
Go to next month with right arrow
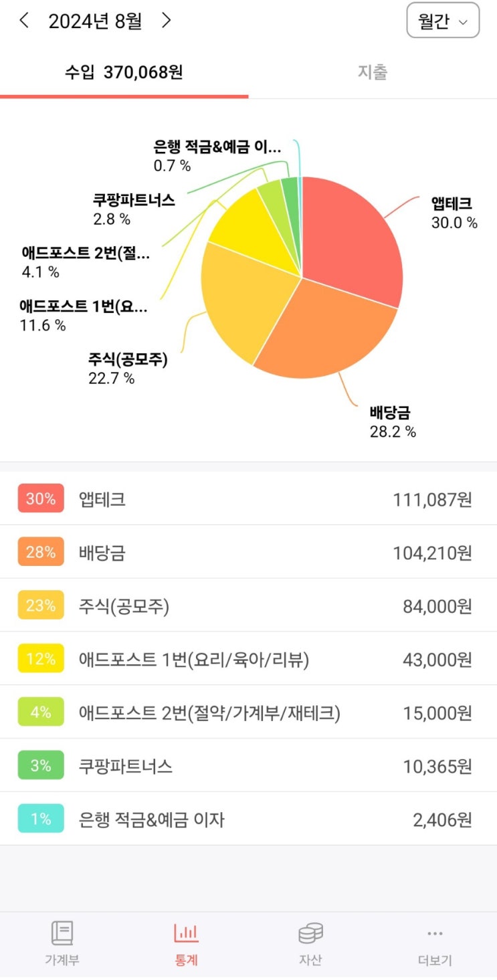point(167,21)
